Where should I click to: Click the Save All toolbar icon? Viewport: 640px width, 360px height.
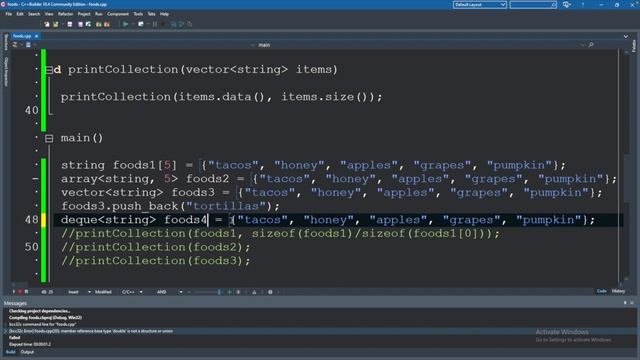(x=80, y=24)
